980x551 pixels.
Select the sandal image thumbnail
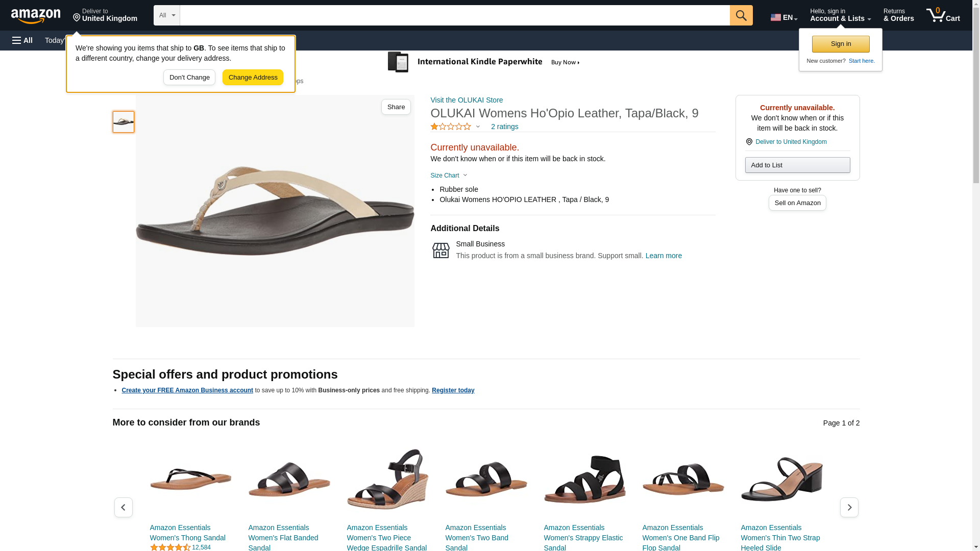pyautogui.click(x=124, y=122)
